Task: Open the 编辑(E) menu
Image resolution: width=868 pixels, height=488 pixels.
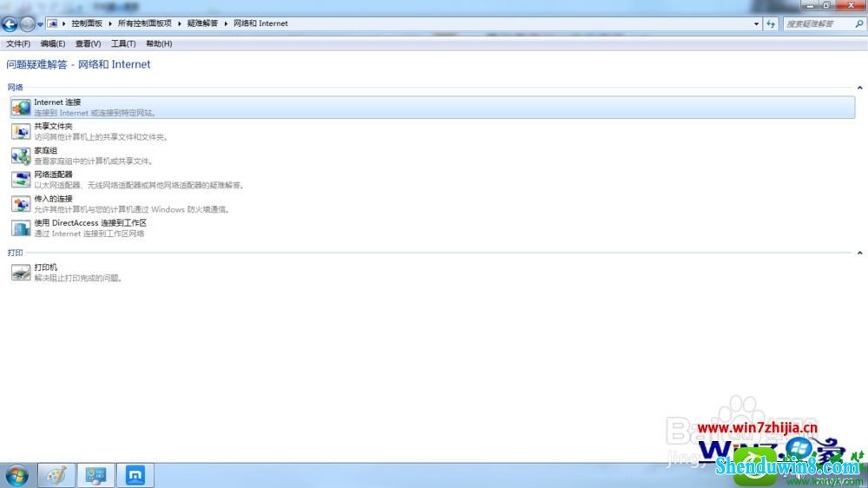Action: click(x=53, y=43)
